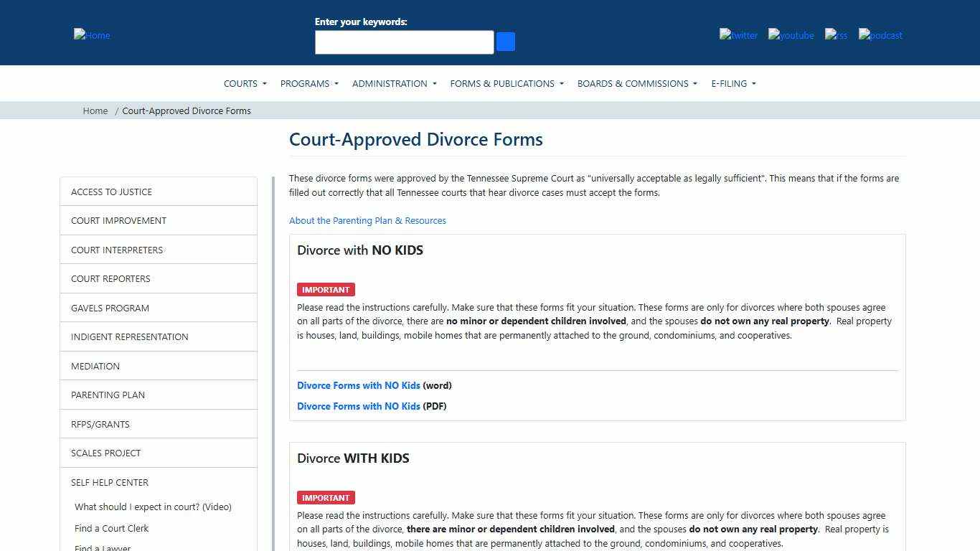Image resolution: width=980 pixels, height=551 pixels.
Task: Click Home in the breadcrumb
Action: (95, 110)
